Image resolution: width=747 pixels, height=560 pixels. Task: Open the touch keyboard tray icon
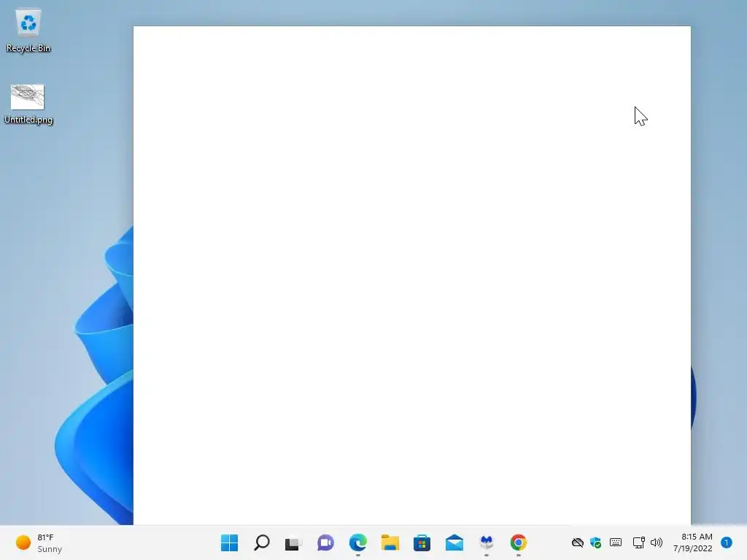(616, 542)
